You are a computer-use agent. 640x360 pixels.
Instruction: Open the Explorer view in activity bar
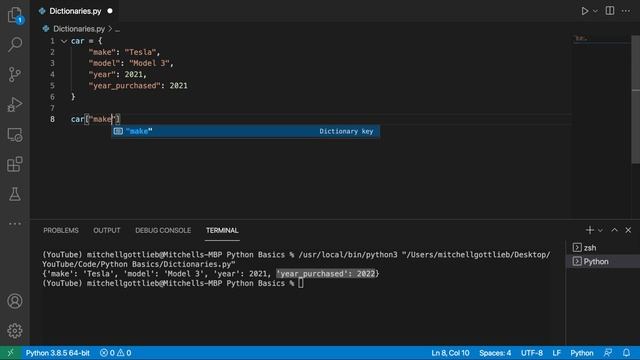pyautogui.click(x=15, y=16)
